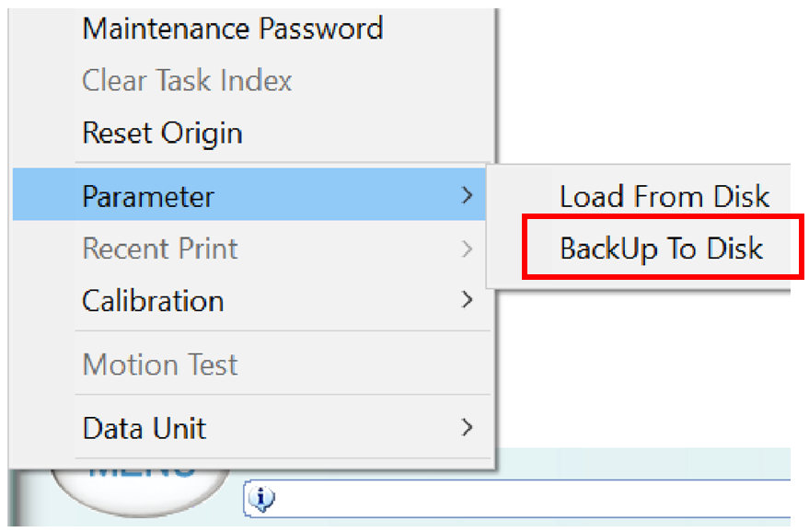Expand the Calibration submenu chevron
This screenshot has width=809, height=532.
(468, 300)
